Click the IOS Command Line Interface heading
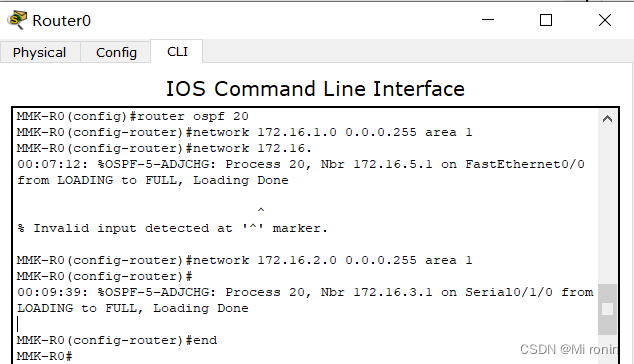The image size is (634, 364). pyautogui.click(x=315, y=89)
